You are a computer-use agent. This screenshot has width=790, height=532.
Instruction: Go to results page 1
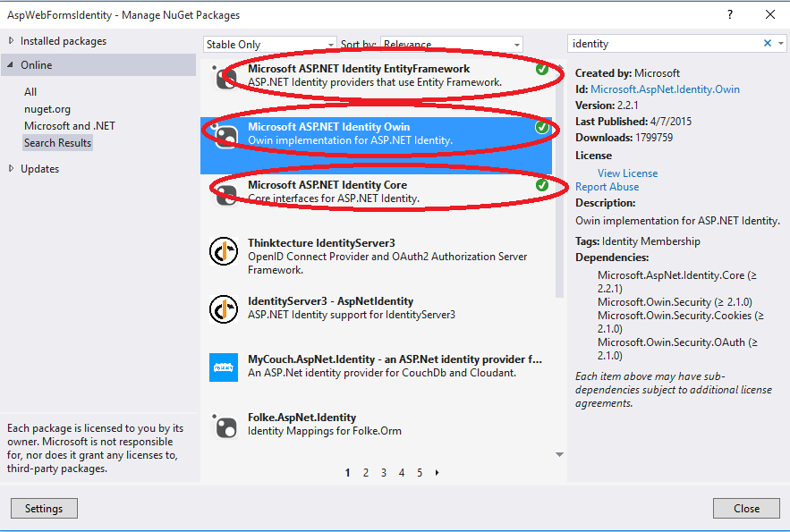(348, 473)
